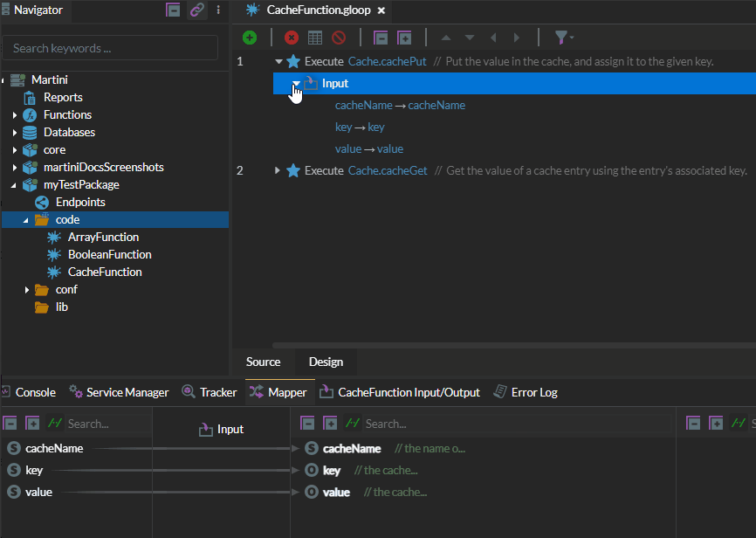Expand the Databases tree node
Image resolution: width=756 pixels, height=538 pixels.
(15, 133)
